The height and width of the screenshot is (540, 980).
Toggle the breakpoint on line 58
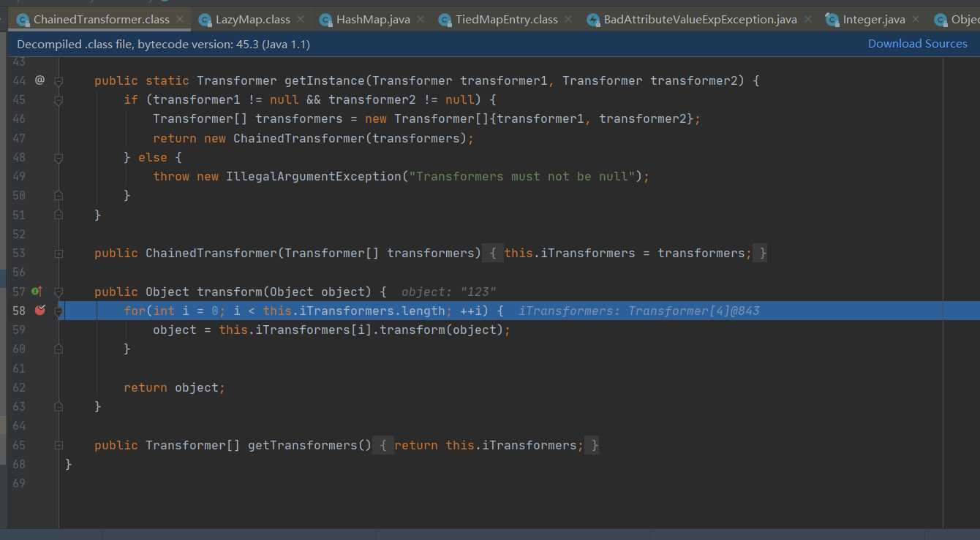coord(40,311)
